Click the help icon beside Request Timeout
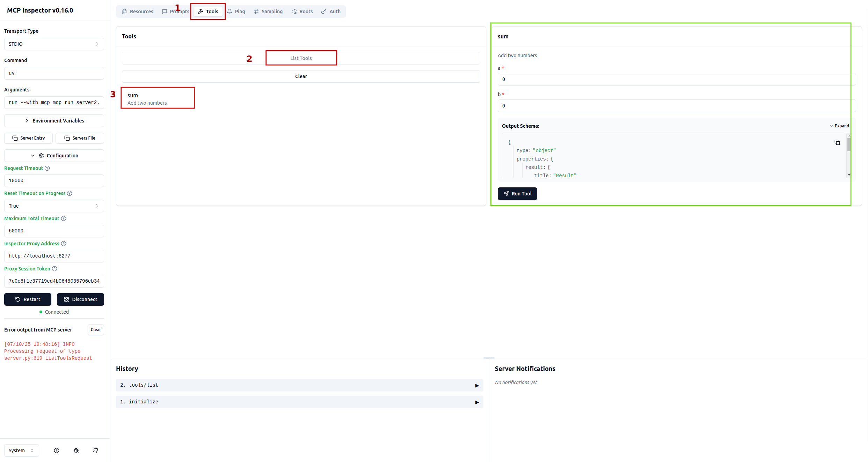The width and height of the screenshot is (868, 462). pos(47,168)
